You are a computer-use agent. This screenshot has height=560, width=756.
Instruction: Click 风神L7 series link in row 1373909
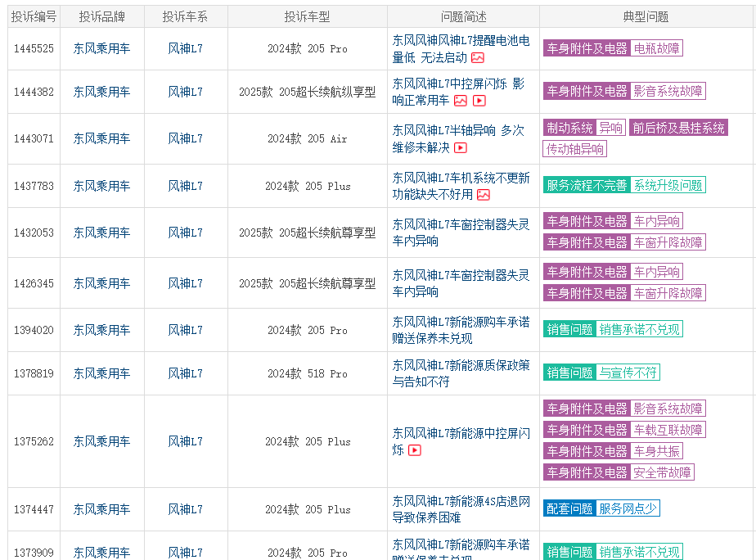click(x=185, y=553)
